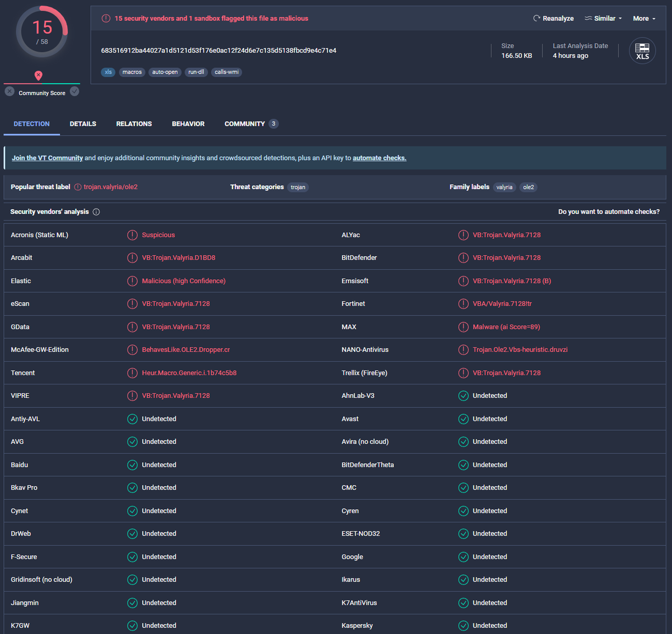Click the warning icon for MAX
The image size is (672, 634).
[463, 327]
